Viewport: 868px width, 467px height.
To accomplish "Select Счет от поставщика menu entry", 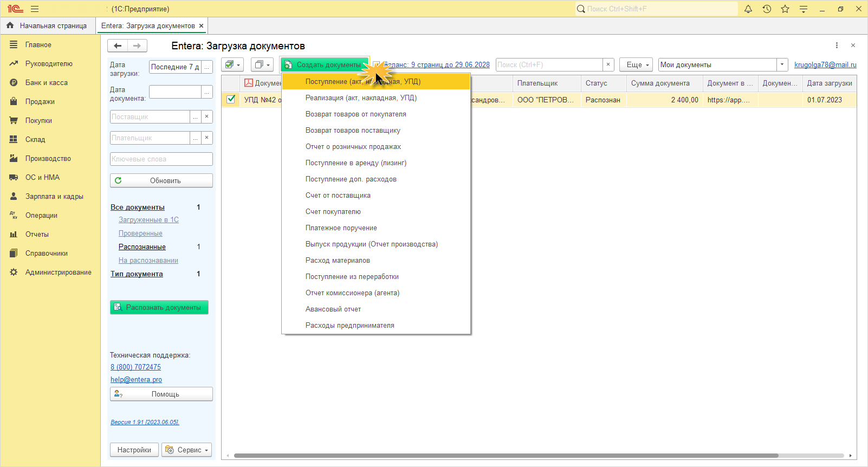I will coord(376,196).
